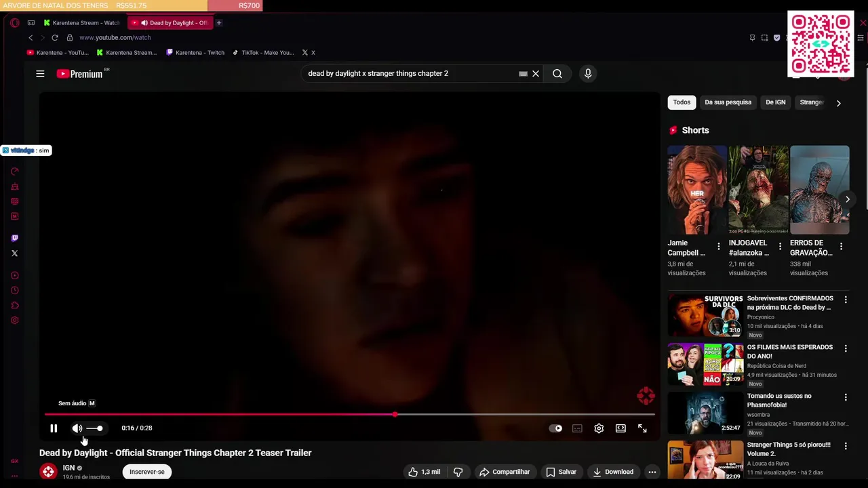Open more actions menu beside Download

click(x=652, y=472)
